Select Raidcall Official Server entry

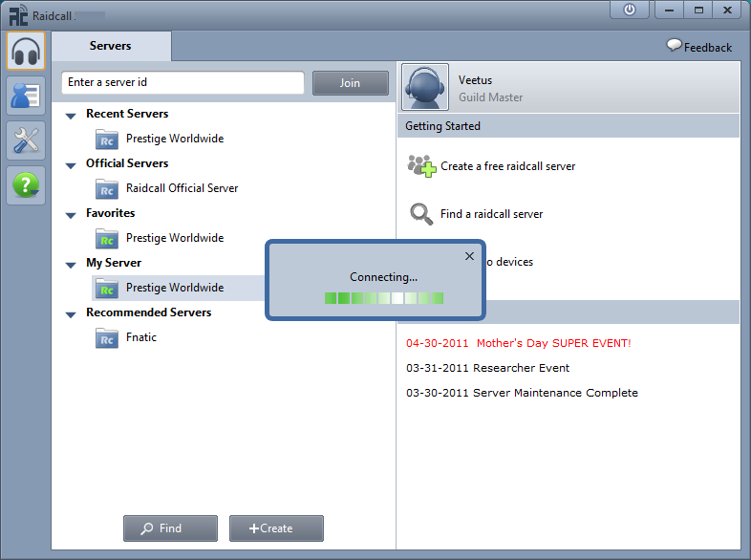click(x=182, y=188)
